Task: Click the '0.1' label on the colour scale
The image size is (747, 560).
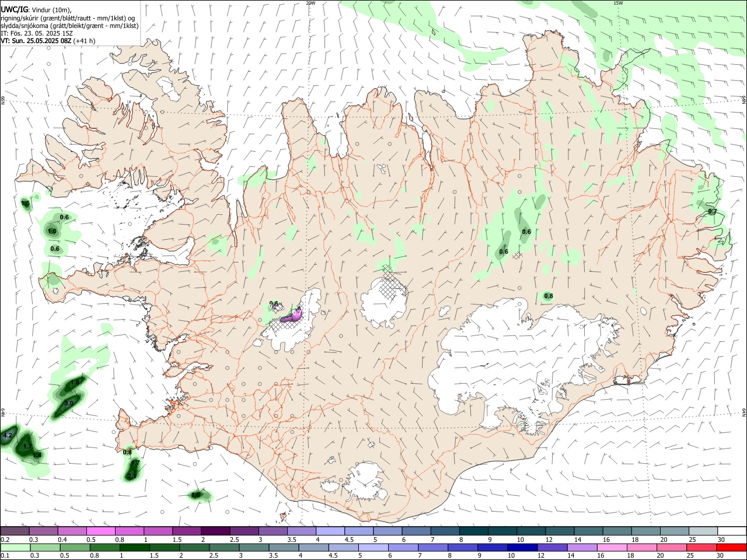Action: pos(5,555)
